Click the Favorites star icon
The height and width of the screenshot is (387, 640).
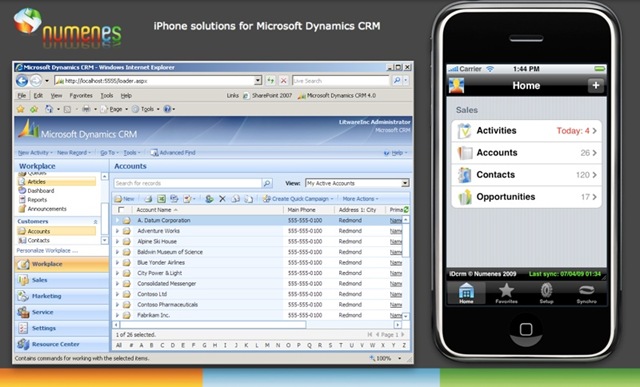click(20, 109)
